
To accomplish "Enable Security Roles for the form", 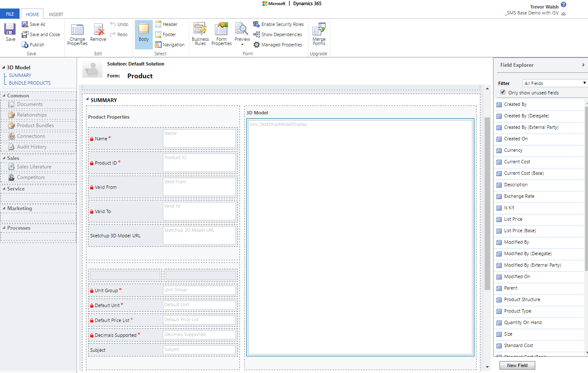I will pyautogui.click(x=278, y=24).
